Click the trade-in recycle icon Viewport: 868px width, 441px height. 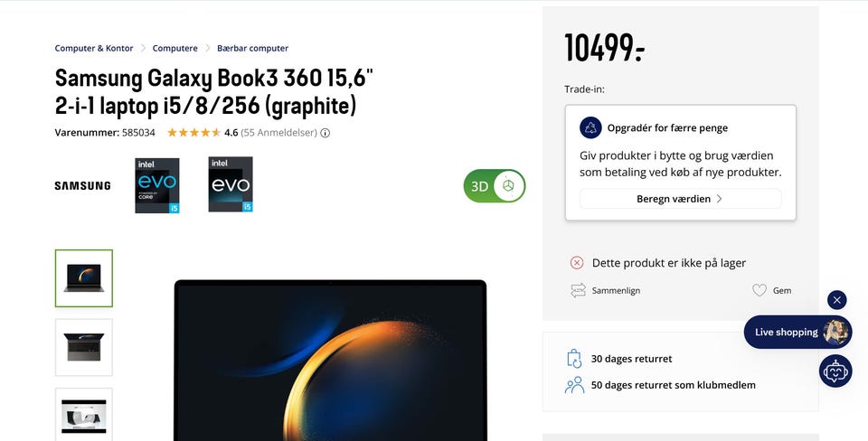[590, 127]
